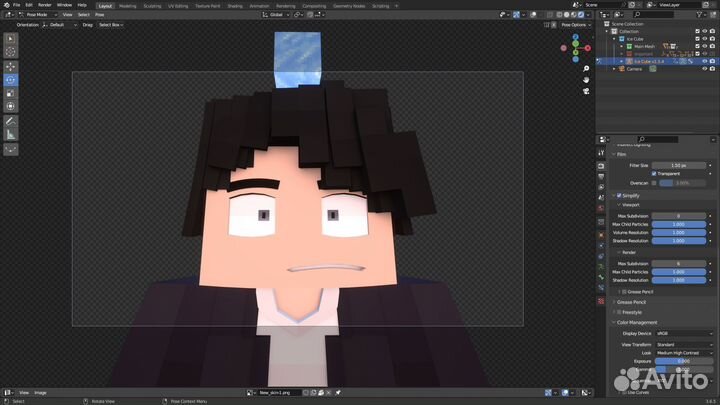Viewport: 720px width, 405px height.
Task: Pin the image with the pin icon
Action: (338, 393)
